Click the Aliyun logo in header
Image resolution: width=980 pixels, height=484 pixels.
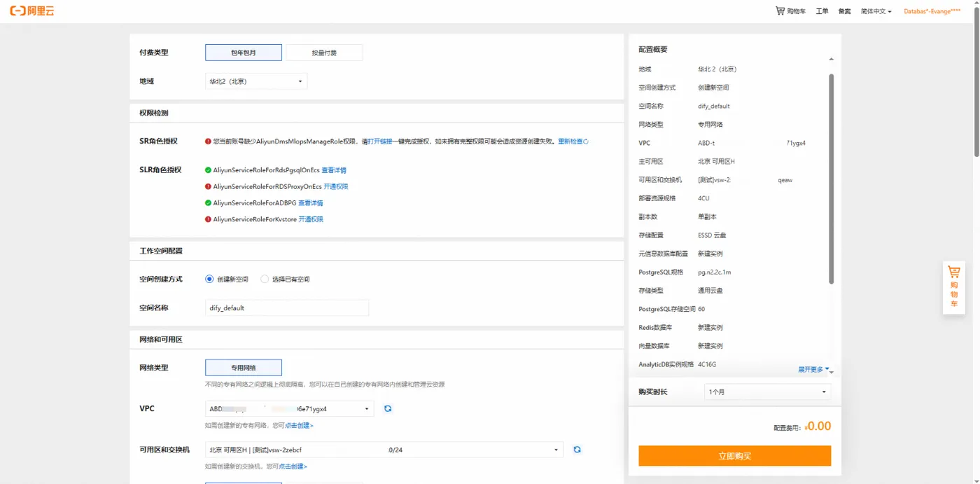[31, 11]
